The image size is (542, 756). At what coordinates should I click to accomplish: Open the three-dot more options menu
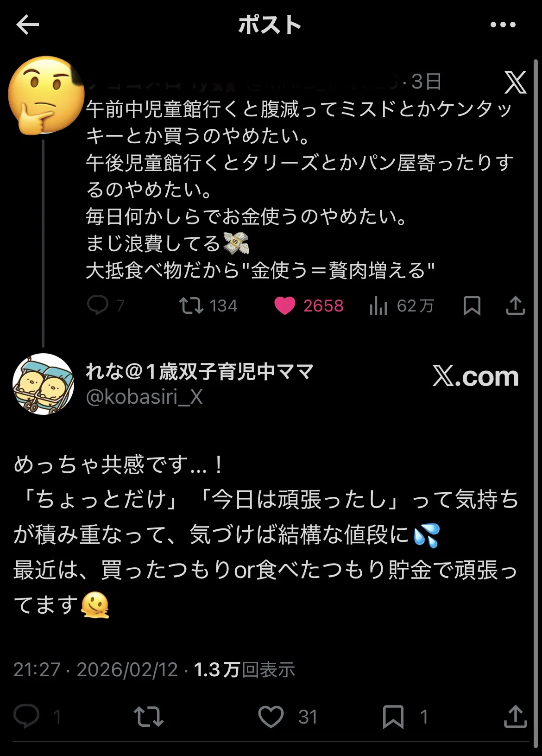(x=503, y=25)
